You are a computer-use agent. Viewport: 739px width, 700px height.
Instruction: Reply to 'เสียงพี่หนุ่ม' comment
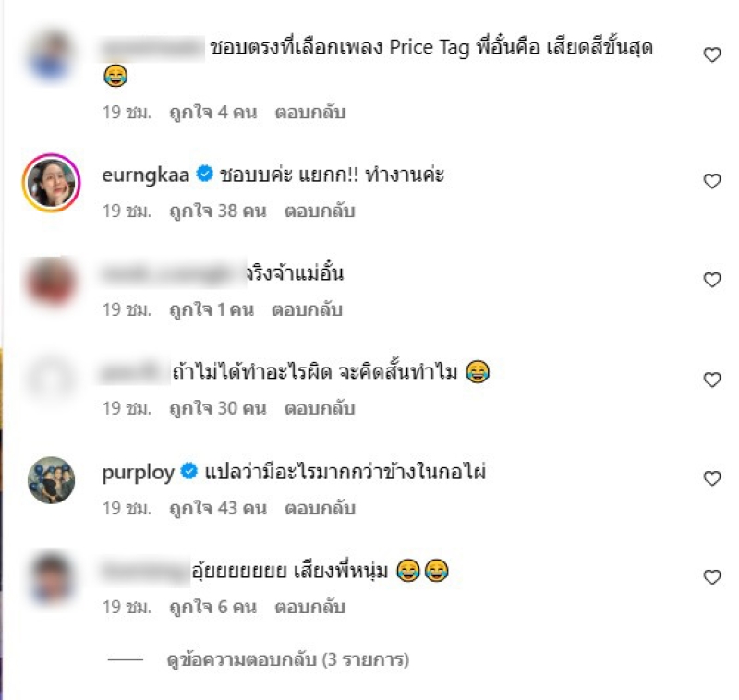310,608
